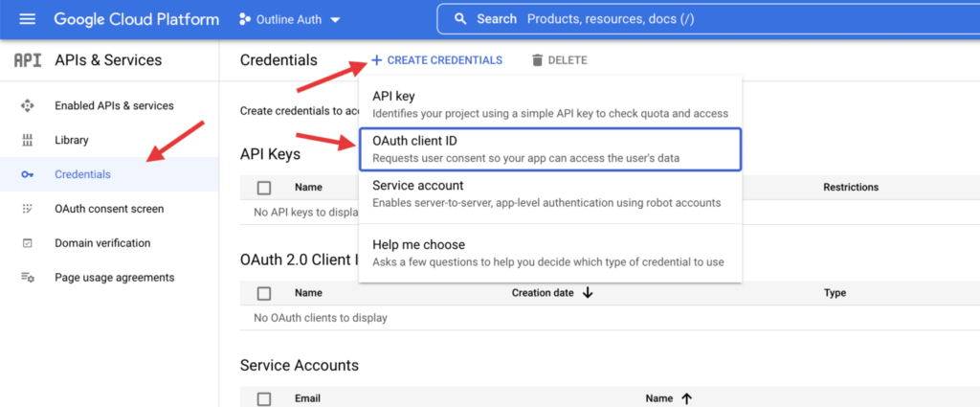Choose OAuth client ID from the menu

[550, 149]
